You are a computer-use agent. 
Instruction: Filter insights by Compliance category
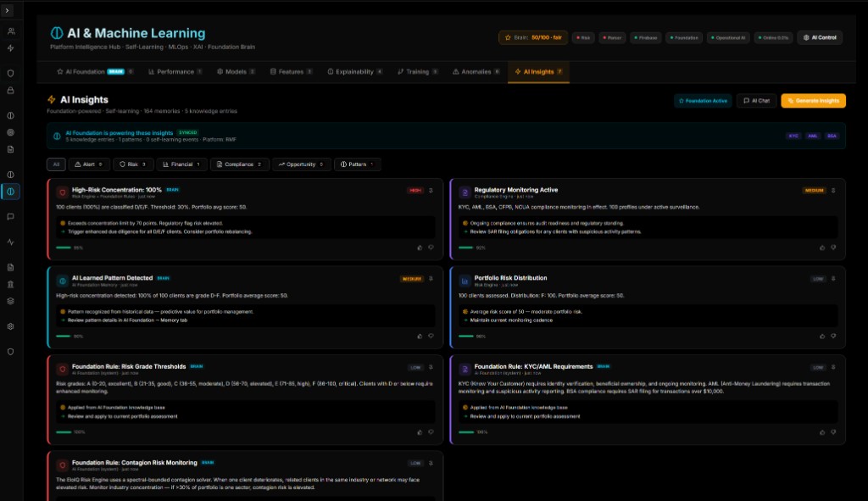tap(240, 164)
